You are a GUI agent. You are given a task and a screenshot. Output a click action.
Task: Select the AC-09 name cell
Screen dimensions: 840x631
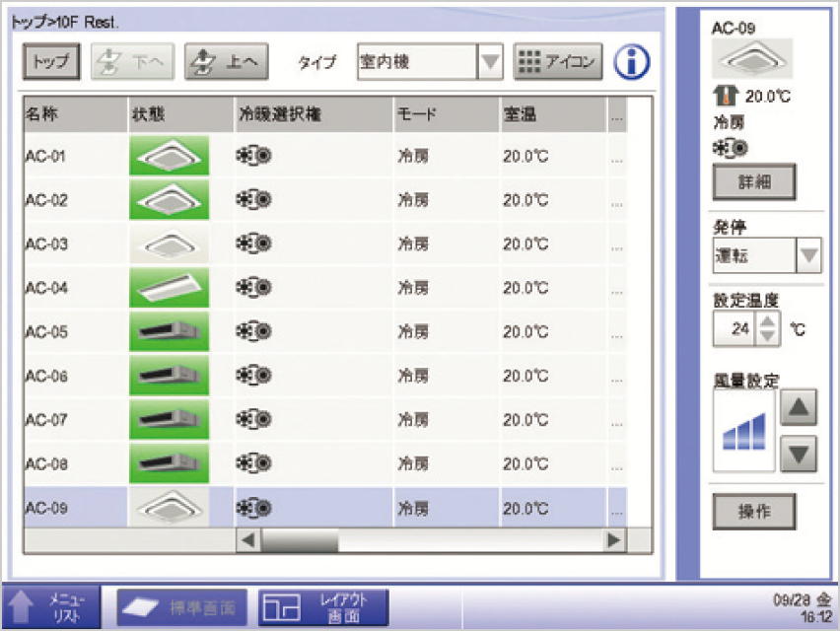coord(75,507)
